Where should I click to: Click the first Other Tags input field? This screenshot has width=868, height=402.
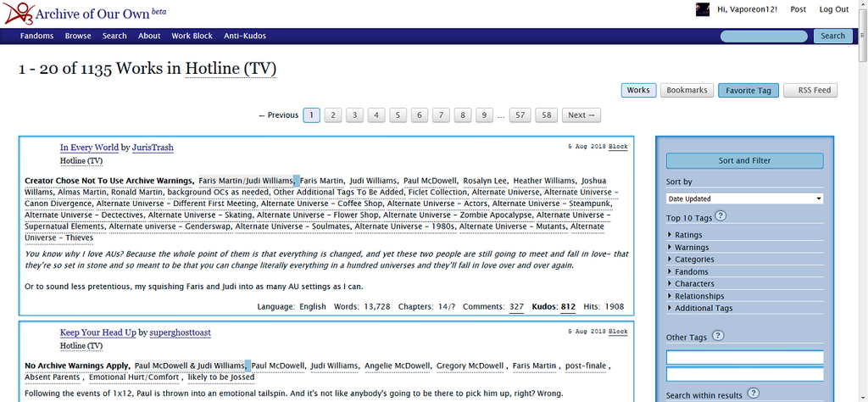[x=744, y=357]
